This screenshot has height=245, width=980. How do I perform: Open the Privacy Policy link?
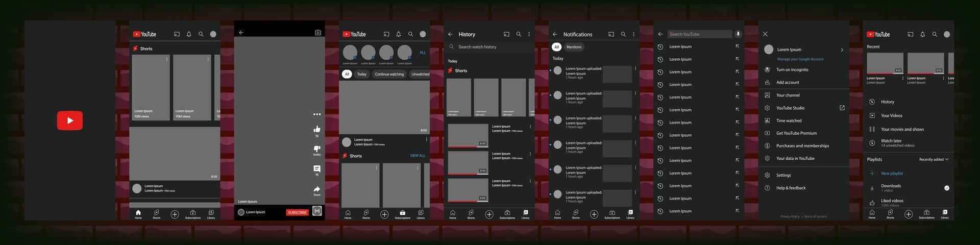point(790,216)
